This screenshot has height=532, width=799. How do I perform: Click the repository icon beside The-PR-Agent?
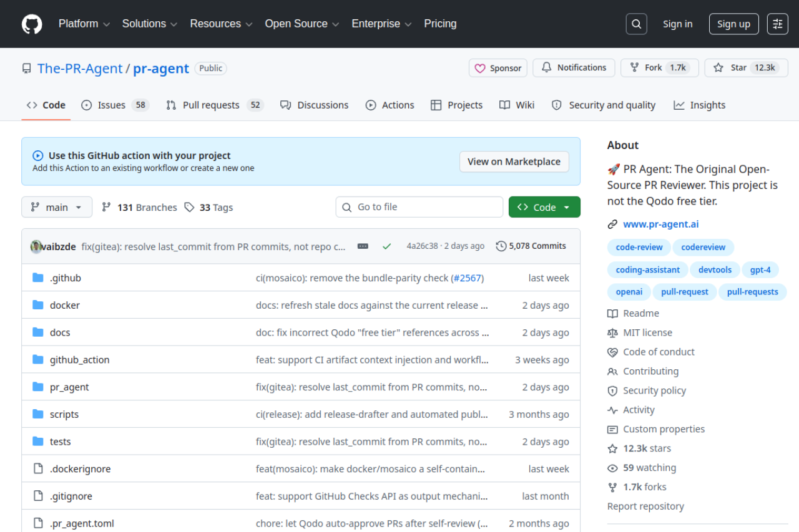coord(26,69)
